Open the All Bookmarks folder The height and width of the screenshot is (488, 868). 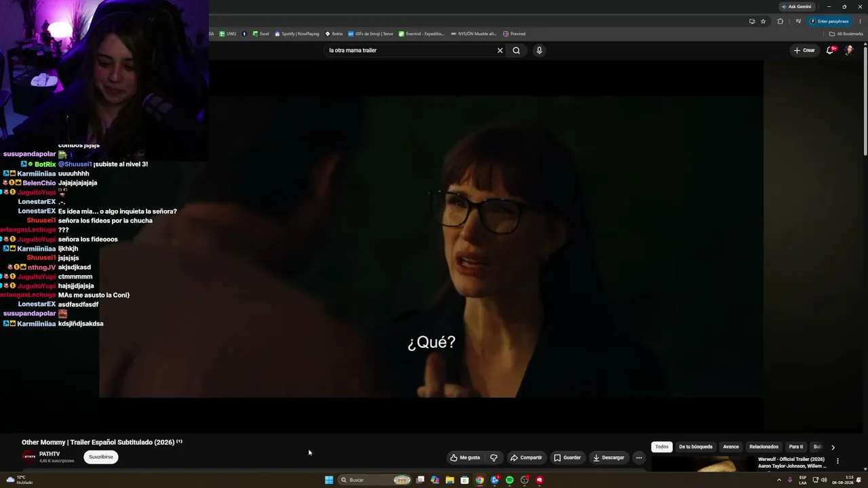click(x=846, y=34)
